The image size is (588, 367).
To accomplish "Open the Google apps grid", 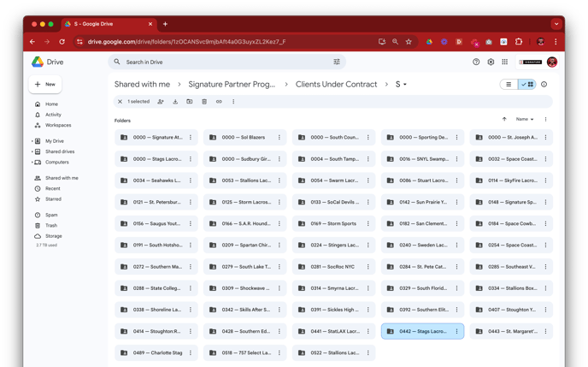I will pos(505,62).
